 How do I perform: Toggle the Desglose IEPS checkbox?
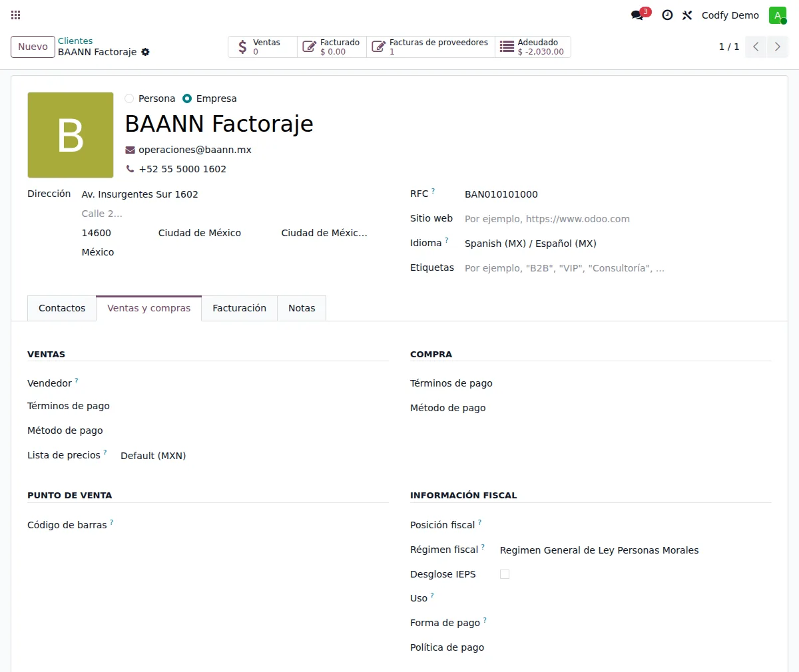click(505, 574)
